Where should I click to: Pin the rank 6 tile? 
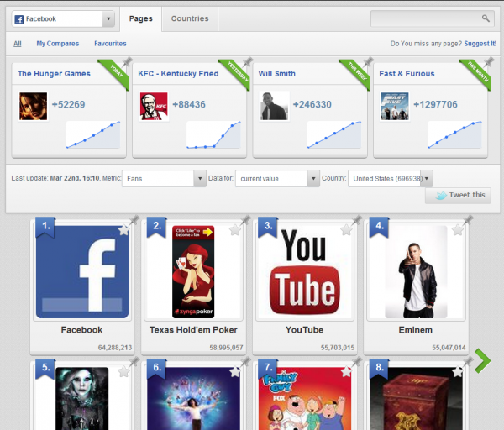(245, 361)
